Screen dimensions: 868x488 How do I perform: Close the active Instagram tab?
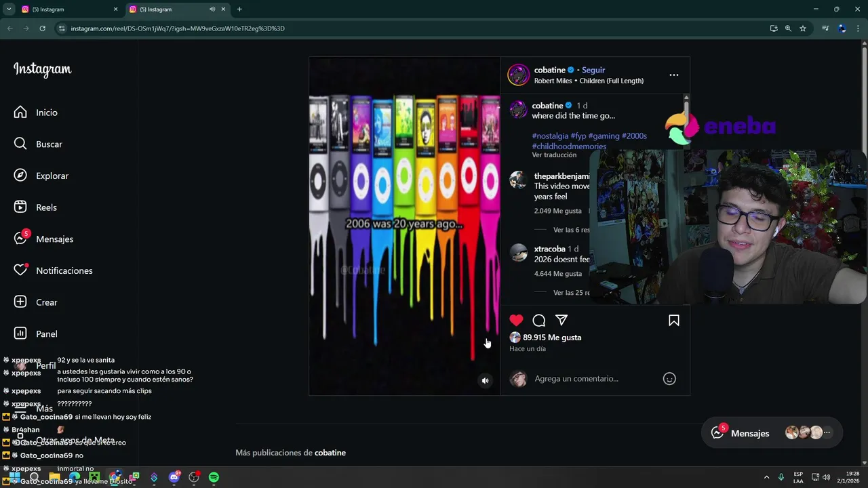(x=223, y=9)
